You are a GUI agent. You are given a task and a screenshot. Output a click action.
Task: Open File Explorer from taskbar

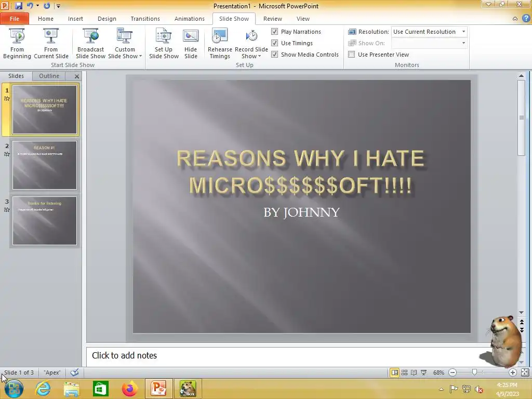(x=72, y=389)
